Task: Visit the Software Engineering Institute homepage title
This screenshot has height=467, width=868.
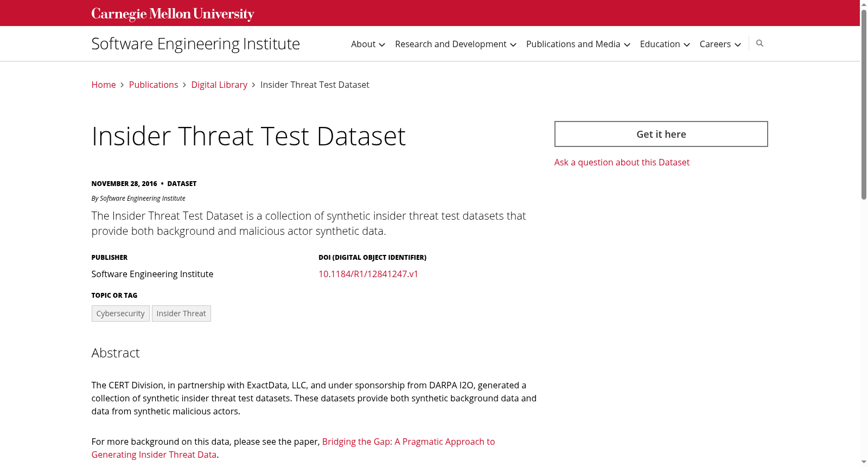Action: (x=196, y=43)
